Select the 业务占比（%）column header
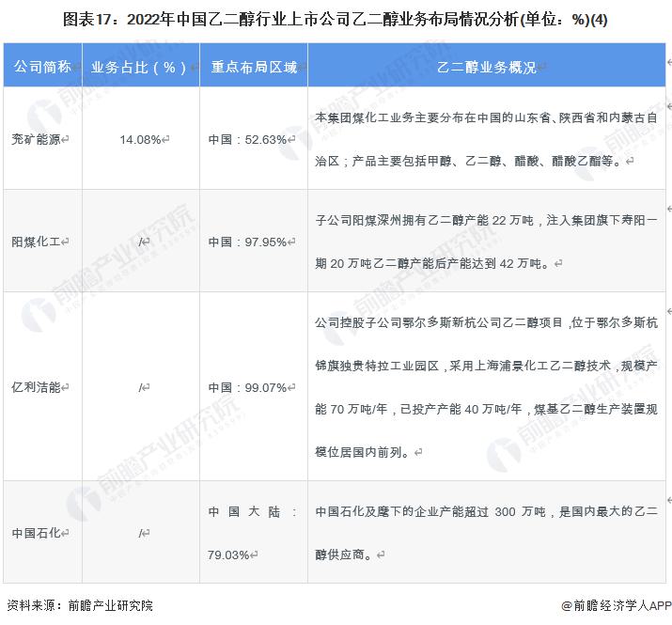The image size is (672, 625). 139,67
